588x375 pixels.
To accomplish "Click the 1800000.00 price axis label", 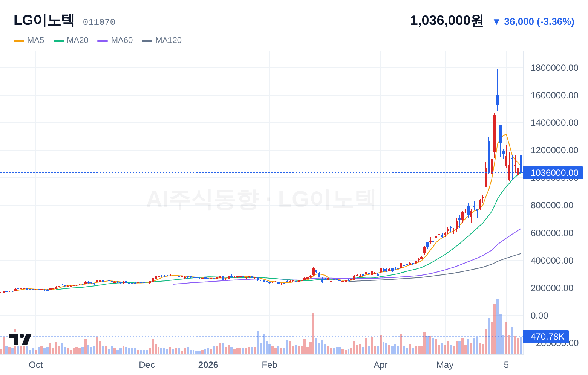I will 554,68.
